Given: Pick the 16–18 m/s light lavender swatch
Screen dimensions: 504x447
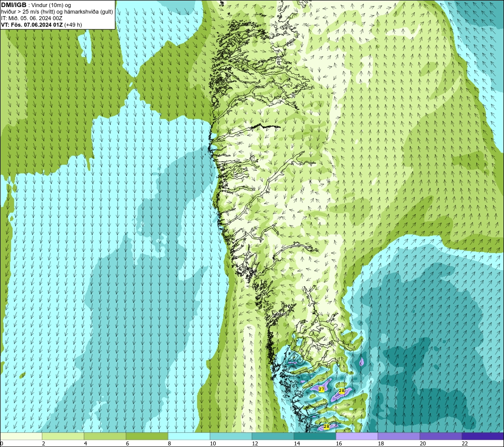Looking at the screenshot, I should (x=357, y=436).
